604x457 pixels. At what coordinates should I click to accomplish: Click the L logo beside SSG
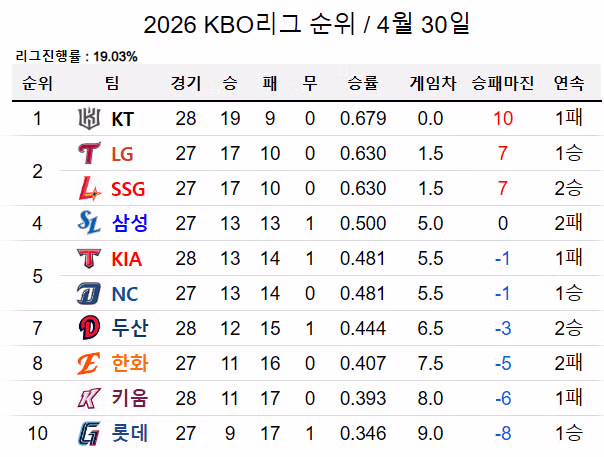click(90, 188)
